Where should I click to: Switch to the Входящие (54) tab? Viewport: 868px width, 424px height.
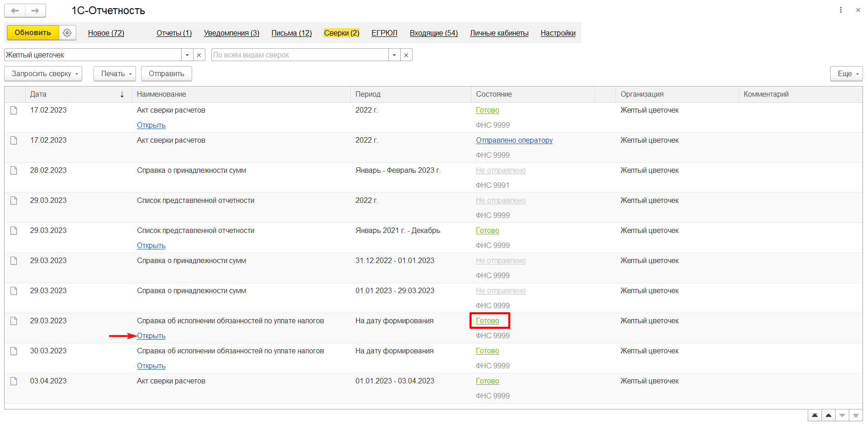click(434, 33)
